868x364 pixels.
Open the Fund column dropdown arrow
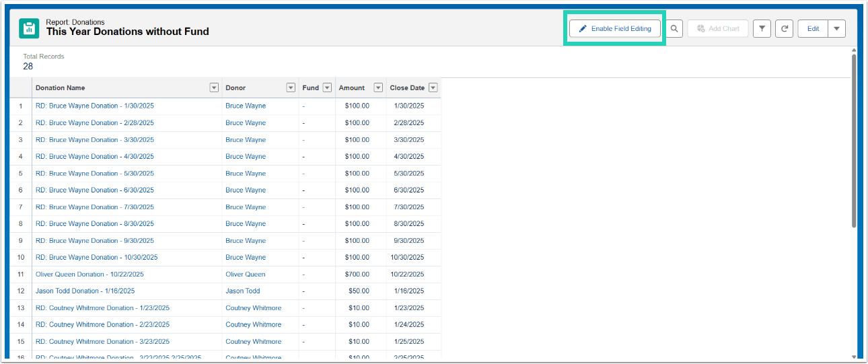(x=327, y=87)
